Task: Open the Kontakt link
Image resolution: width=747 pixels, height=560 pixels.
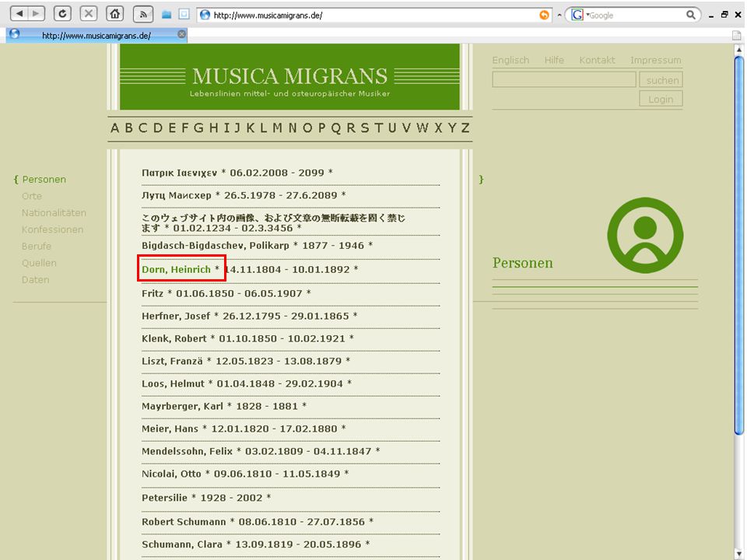Action: (597, 60)
